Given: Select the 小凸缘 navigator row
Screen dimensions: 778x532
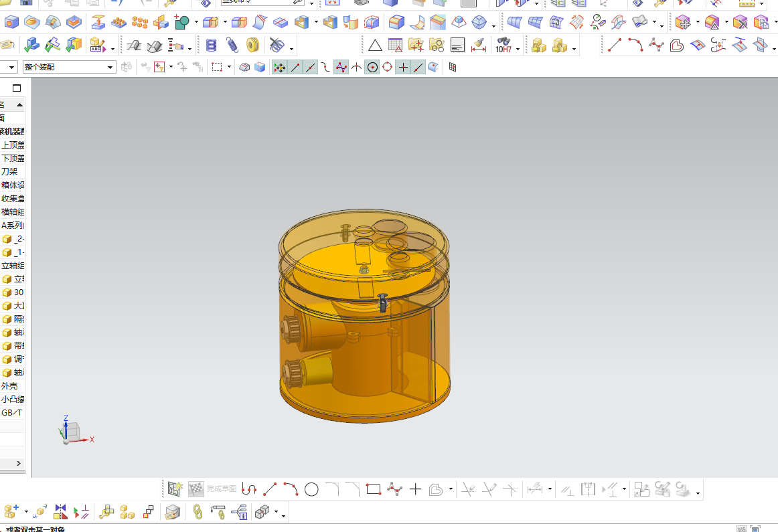Looking at the screenshot, I should (x=12, y=399).
